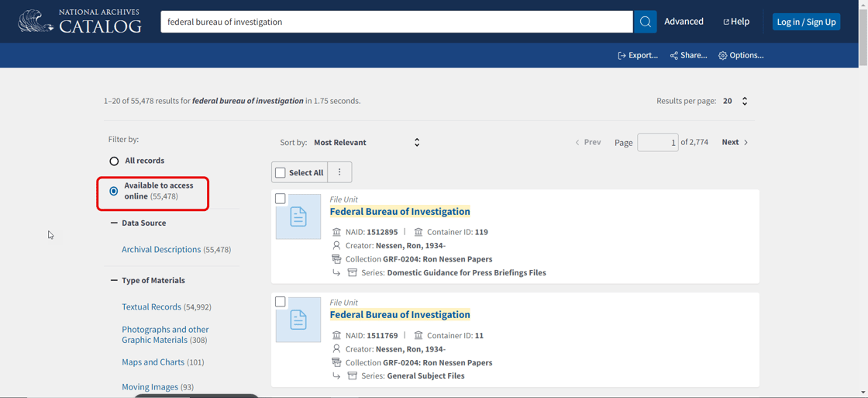Filter by Archival Descriptions
868x398 pixels.
[x=161, y=250]
